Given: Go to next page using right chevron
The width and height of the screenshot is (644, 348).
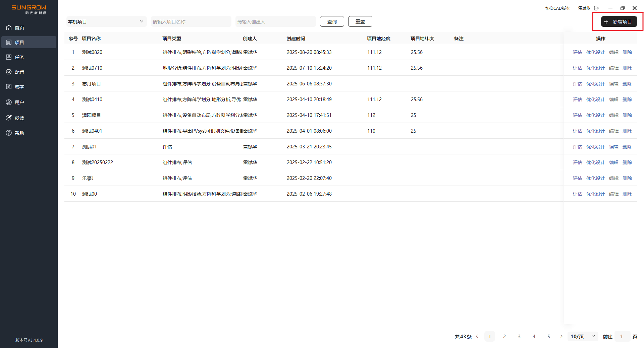Looking at the screenshot, I should (561, 336).
